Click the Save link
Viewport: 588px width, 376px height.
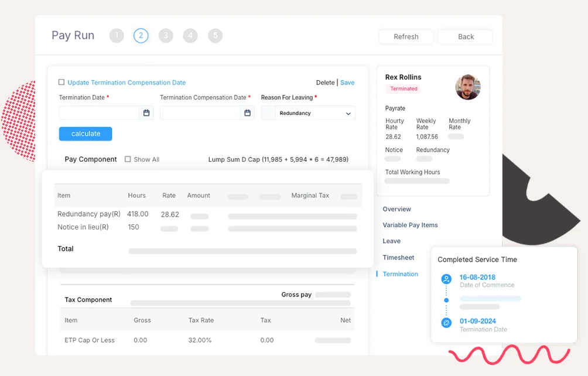point(347,83)
